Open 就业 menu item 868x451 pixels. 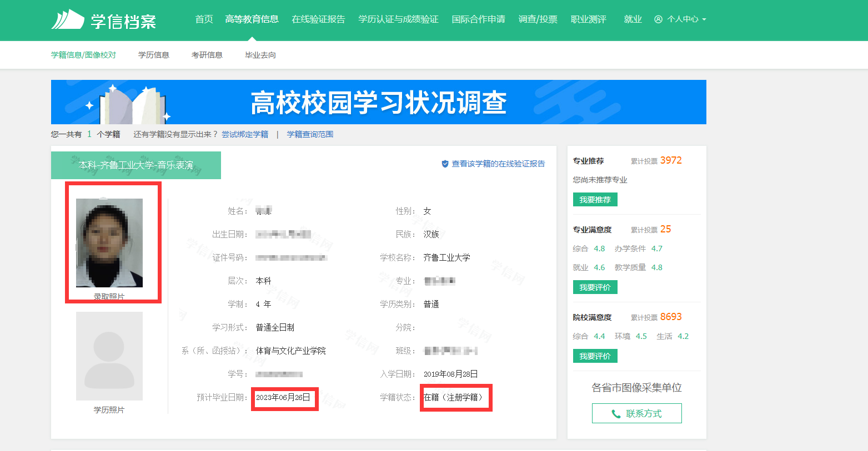[633, 19]
